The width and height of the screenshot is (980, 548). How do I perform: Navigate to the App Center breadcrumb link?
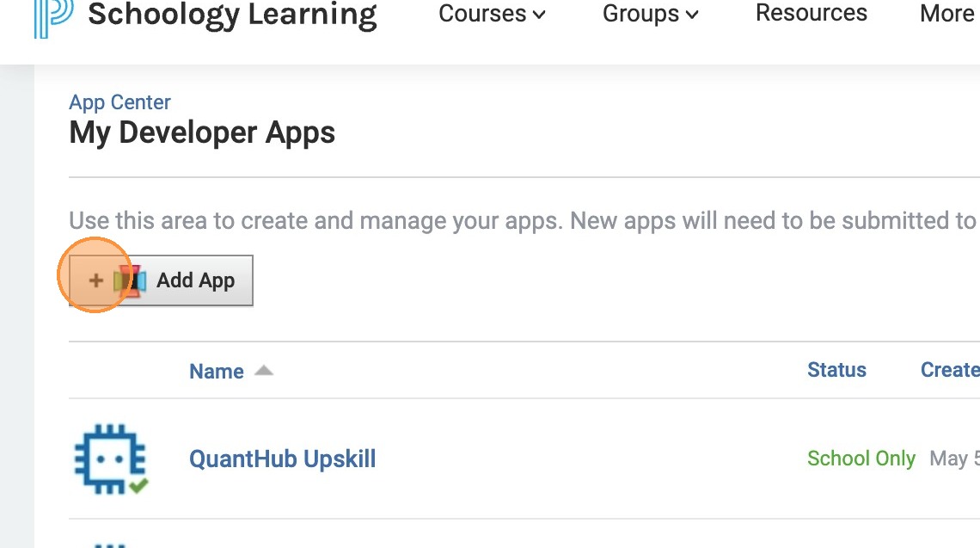(x=119, y=102)
